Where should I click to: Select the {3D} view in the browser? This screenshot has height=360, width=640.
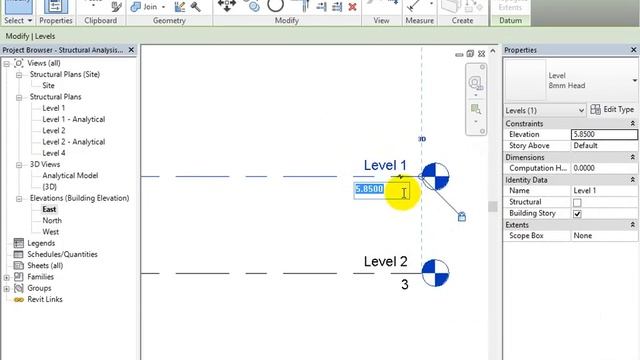[49, 187]
